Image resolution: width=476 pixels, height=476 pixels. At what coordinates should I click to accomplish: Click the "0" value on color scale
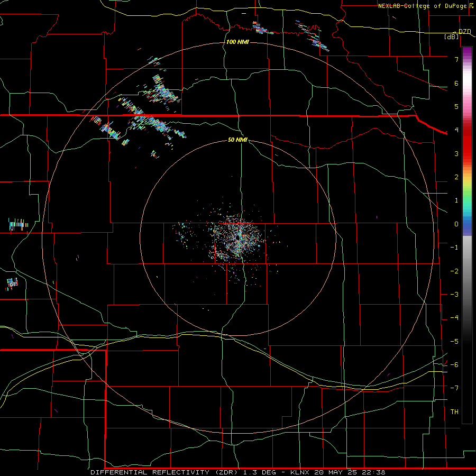[x=456, y=224]
